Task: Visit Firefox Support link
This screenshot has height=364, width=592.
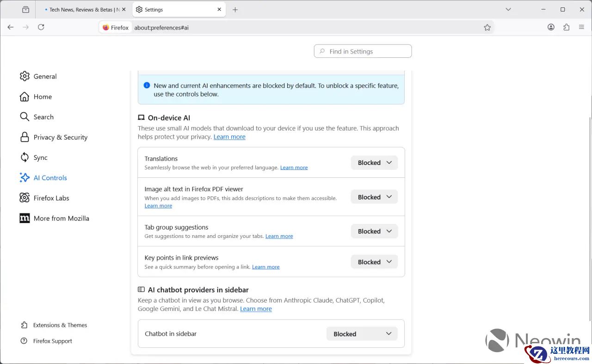Action: pos(52,341)
